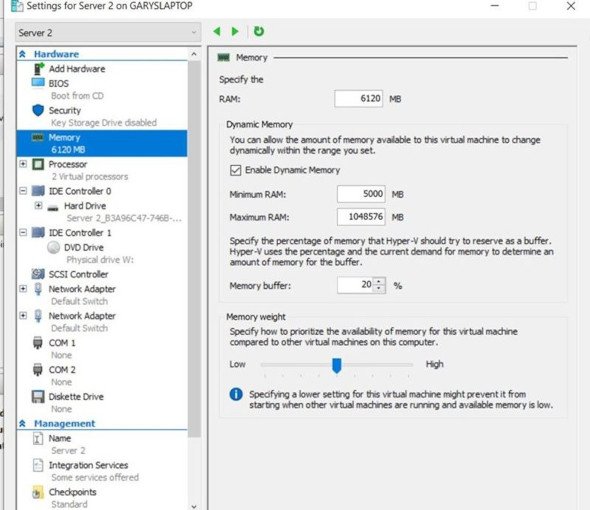This screenshot has height=510, width=590.
Task: Collapse the IDE Controller 0 node
Action: (x=23, y=191)
